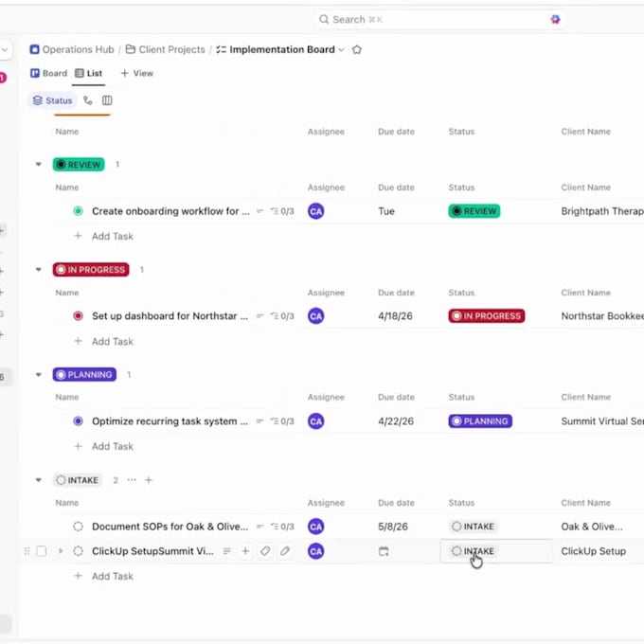Open the Operations Hub breadcrumb

tap(78, 49)
